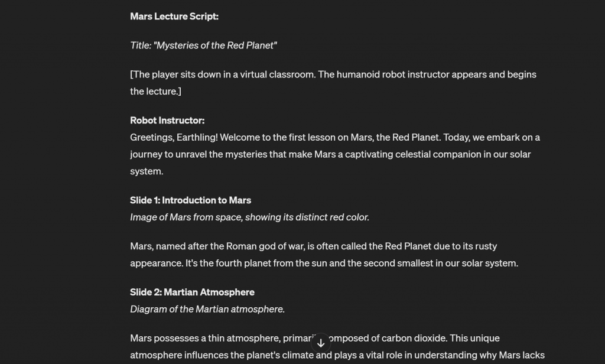
Task: Click the italic title 'Mysteries of the Red Planet'
Action: (215, 45)
